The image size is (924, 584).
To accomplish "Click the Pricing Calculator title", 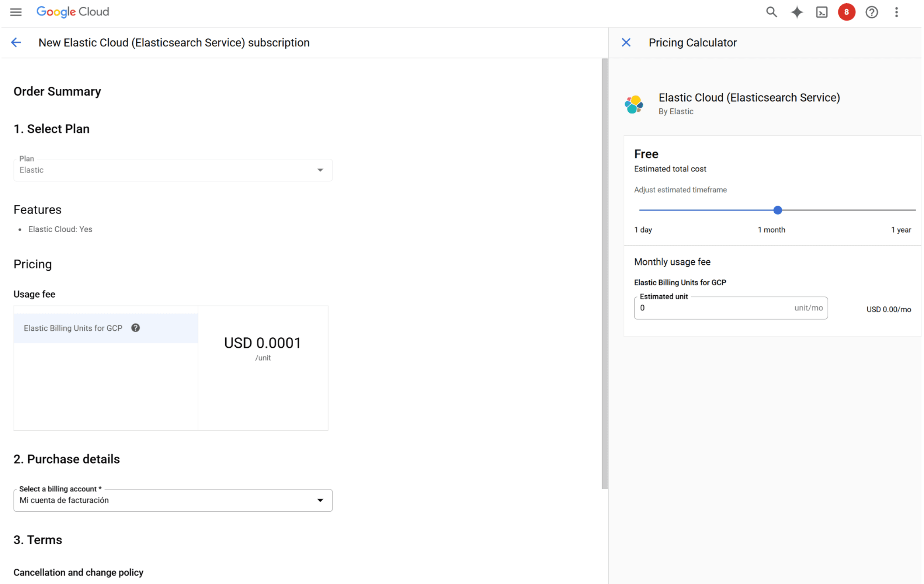I will click(x=692, y=42).
